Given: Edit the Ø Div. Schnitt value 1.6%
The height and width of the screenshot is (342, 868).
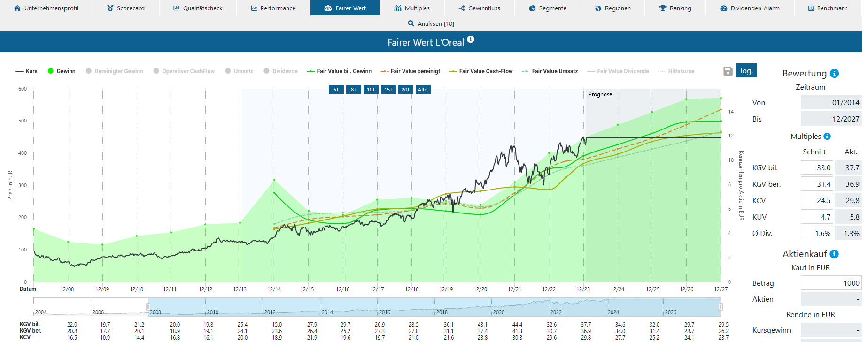Looking at the screenshot, I should (x=817, y=233).
